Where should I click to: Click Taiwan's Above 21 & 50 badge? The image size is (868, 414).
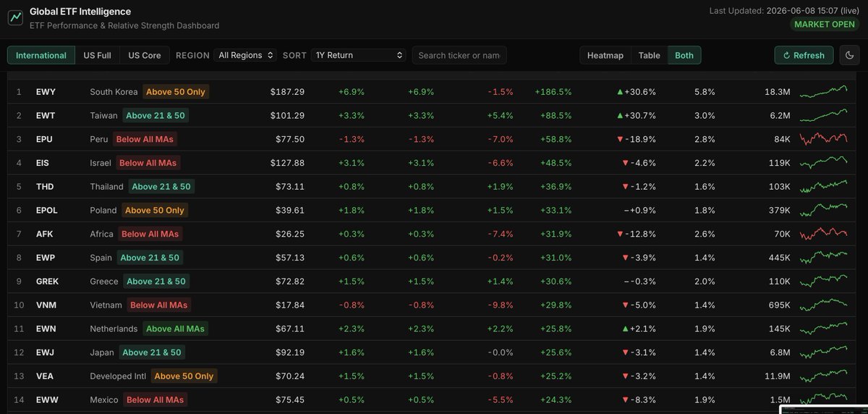pos(156,116)
